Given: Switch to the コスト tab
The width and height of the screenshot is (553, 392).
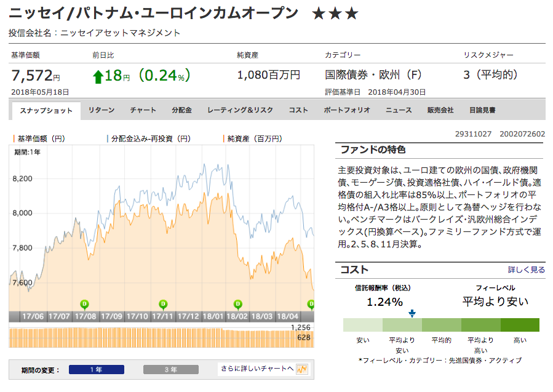Looking at the screenshot, I should click(298, 110).
